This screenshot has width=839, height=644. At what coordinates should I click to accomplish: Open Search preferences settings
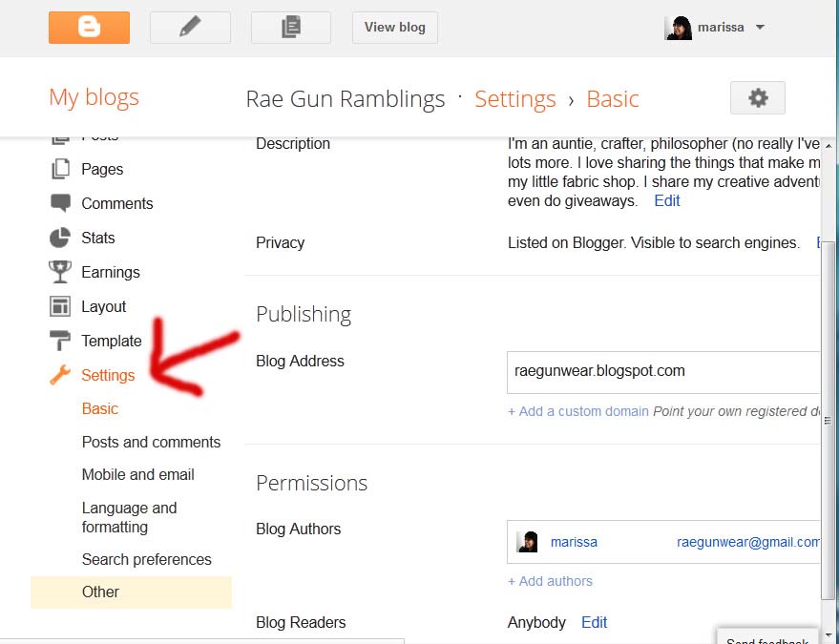coord(147,559)
